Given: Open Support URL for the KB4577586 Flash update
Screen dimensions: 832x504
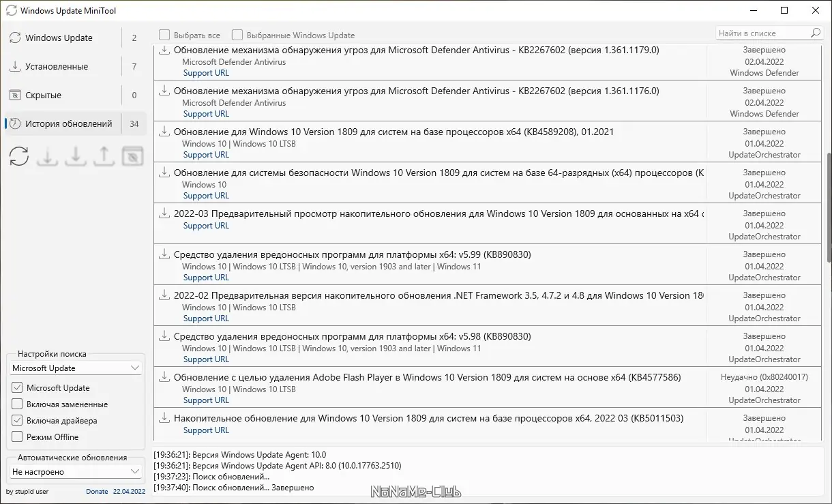Looking at the screenshot, I should [206, 400].
